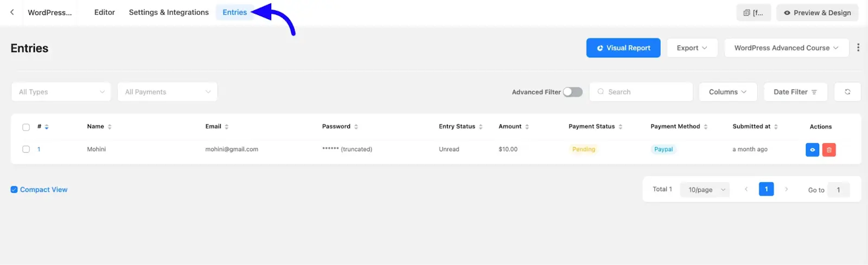
Task: Uncheck the Compact View checkbox
Action: click(14, 190)
